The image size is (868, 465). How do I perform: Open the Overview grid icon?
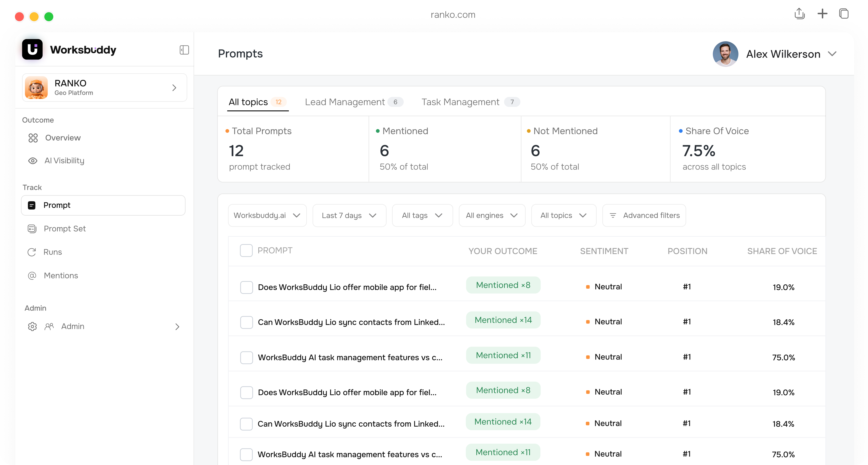click(33, 138)
